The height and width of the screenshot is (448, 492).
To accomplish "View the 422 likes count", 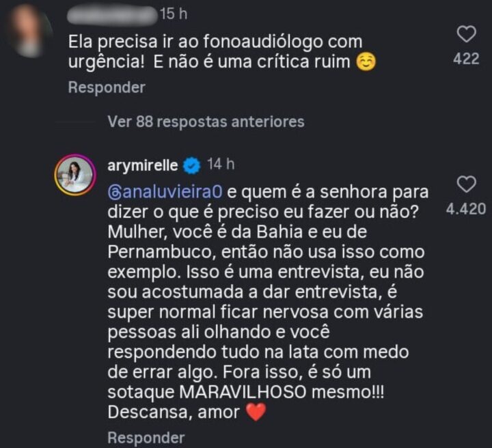I will pyautogui.click(x=466, y=59).
